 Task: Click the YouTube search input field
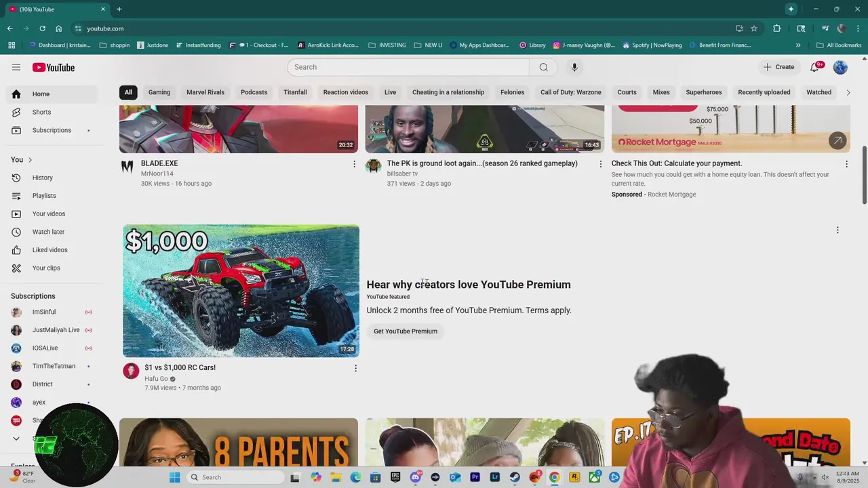[x=408, y=67]
